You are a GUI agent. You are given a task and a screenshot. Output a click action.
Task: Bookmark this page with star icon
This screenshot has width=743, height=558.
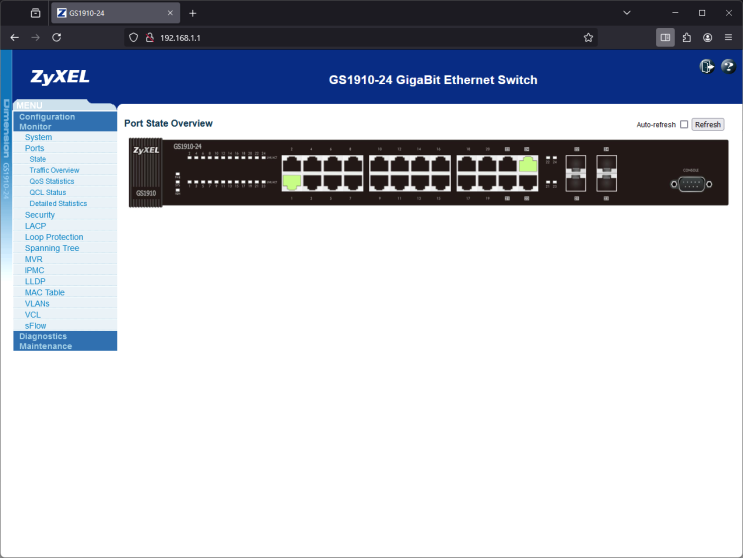coord(588,38)
